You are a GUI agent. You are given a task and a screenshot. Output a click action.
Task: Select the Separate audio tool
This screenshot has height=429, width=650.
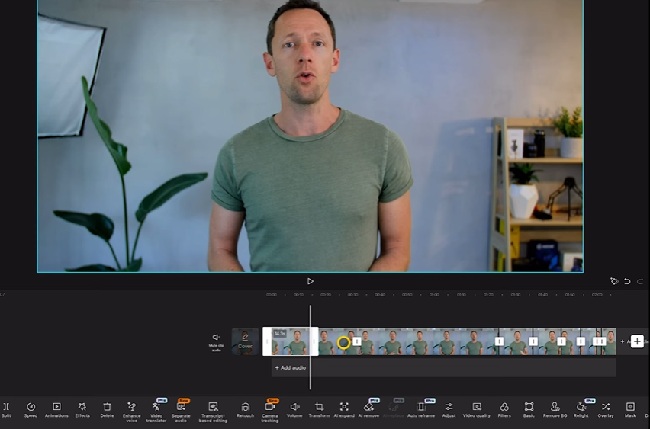click(181, 410)
